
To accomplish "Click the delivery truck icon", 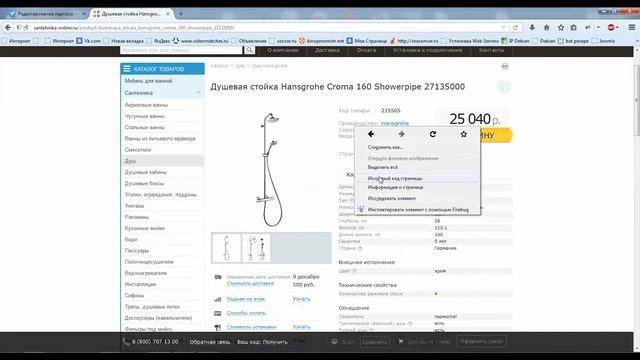I will point(218,277).
